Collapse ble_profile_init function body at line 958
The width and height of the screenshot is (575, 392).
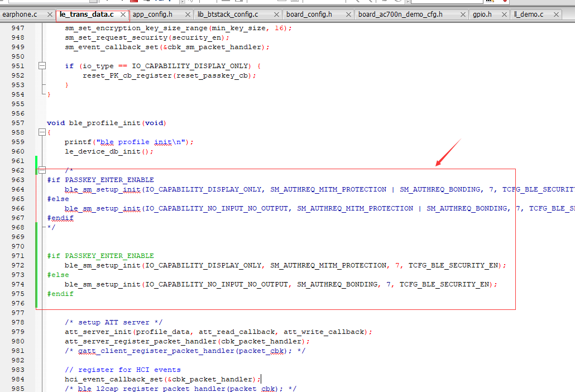coord(42,132)
